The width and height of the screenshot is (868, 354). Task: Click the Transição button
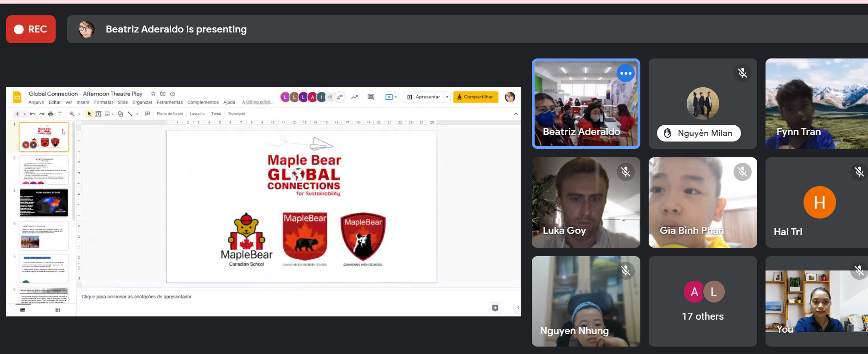236,114
